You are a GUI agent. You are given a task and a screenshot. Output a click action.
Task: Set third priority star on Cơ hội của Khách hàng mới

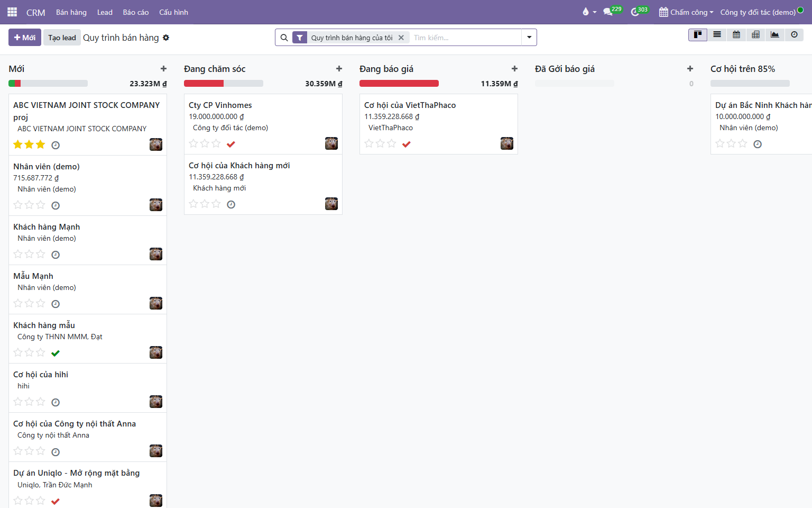click(216, 204)
